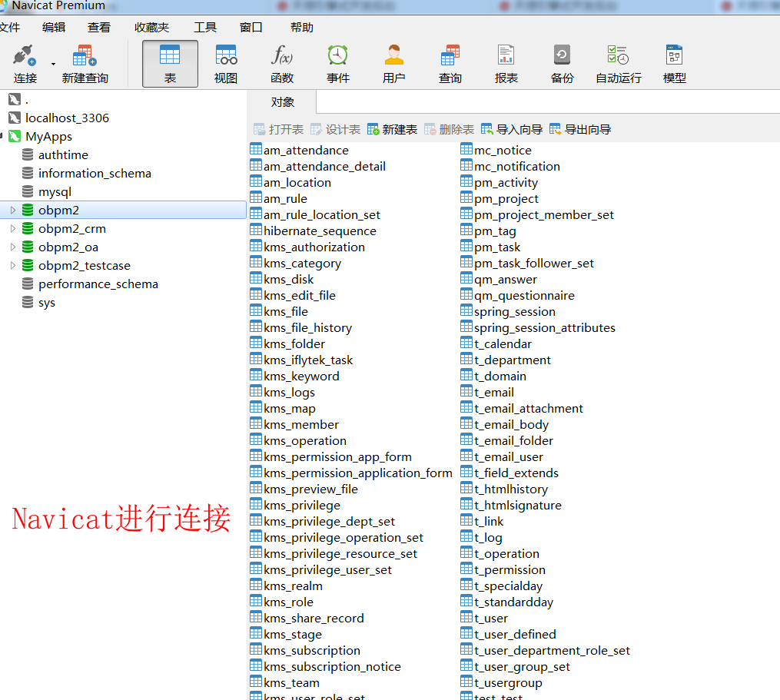Select the t_user_department_role_set table
The height and width of the screenshot is (700, 780).
553,651
